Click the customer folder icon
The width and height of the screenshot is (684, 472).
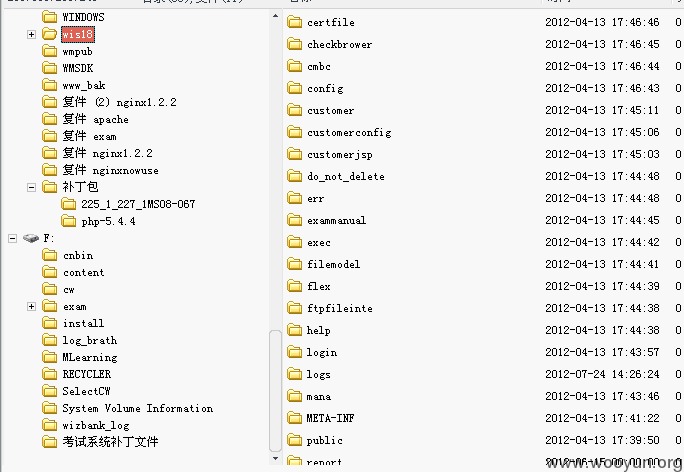click(x=294, y=110)
